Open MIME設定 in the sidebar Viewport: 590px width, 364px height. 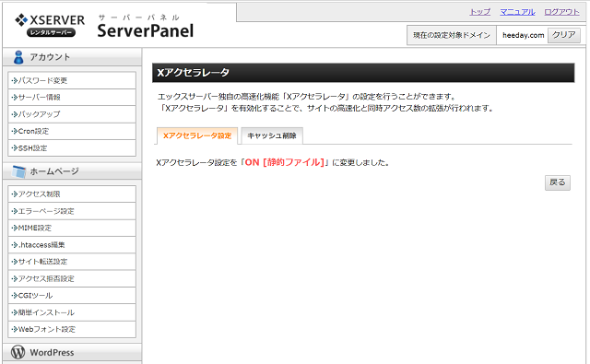[72, 228]
